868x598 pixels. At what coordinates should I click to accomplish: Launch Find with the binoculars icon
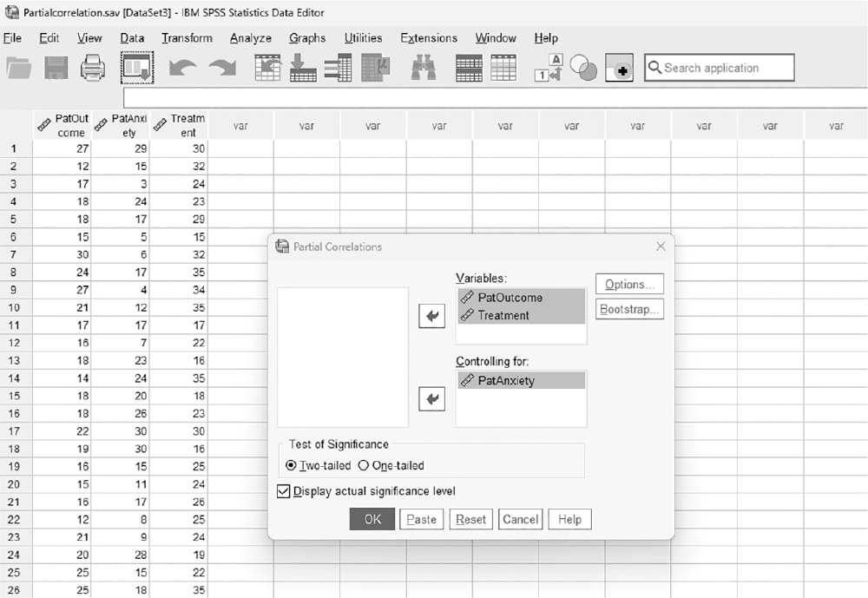coord(424,68)
